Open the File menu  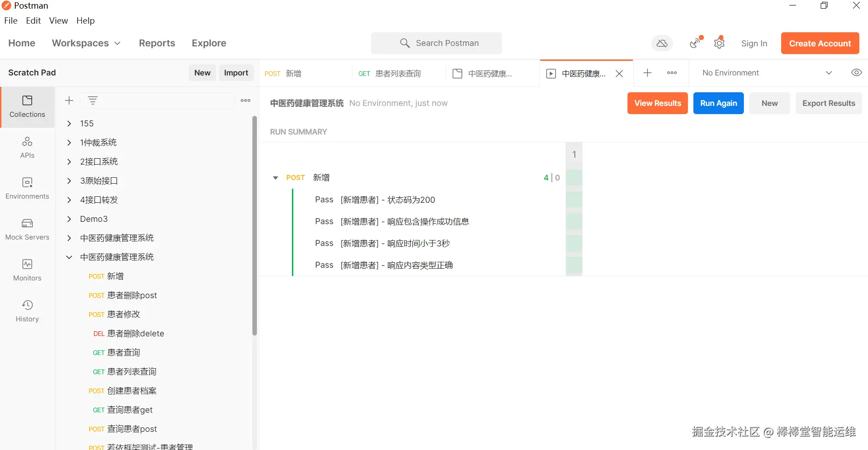[11, 21]
